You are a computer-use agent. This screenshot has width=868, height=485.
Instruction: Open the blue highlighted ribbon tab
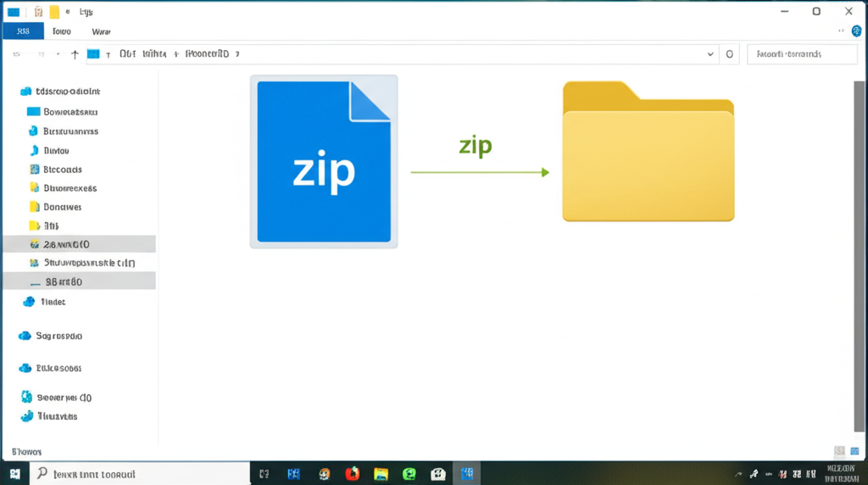(x=22, y=31)
